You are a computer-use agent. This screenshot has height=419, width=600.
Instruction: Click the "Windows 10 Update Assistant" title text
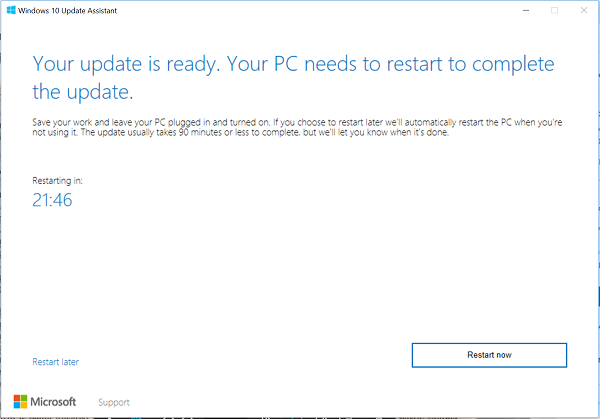coord(74,10)
